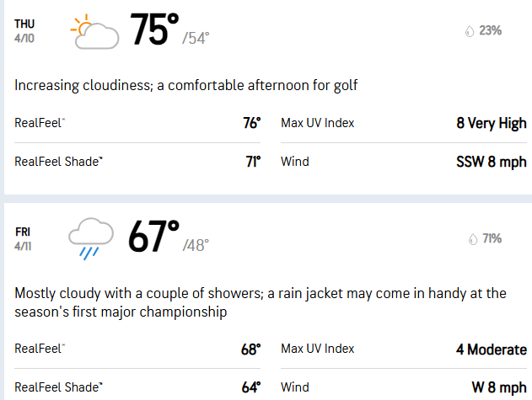Click the W 8 mph wind value
532x400 pixels.
point(499,387)
